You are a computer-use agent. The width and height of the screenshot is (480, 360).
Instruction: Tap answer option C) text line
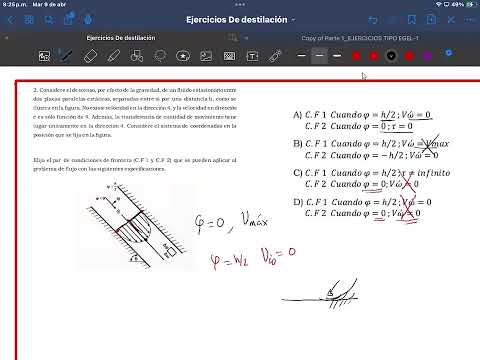coord(372,178)
